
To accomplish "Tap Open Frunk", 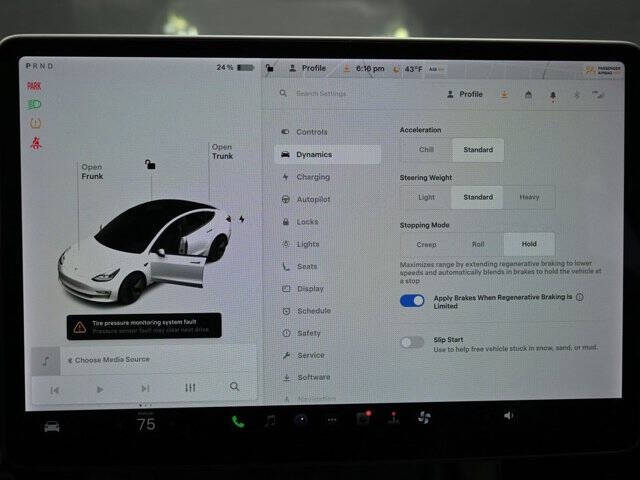I will [92, 171].
